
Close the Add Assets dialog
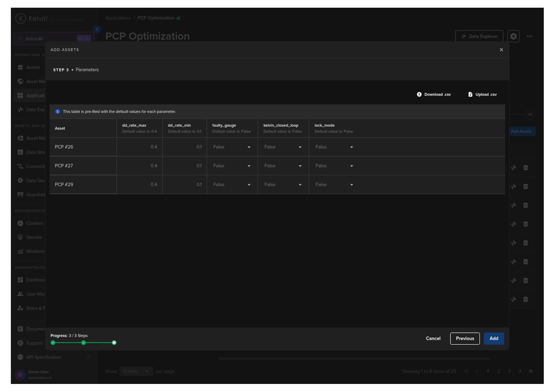point(501,50)
